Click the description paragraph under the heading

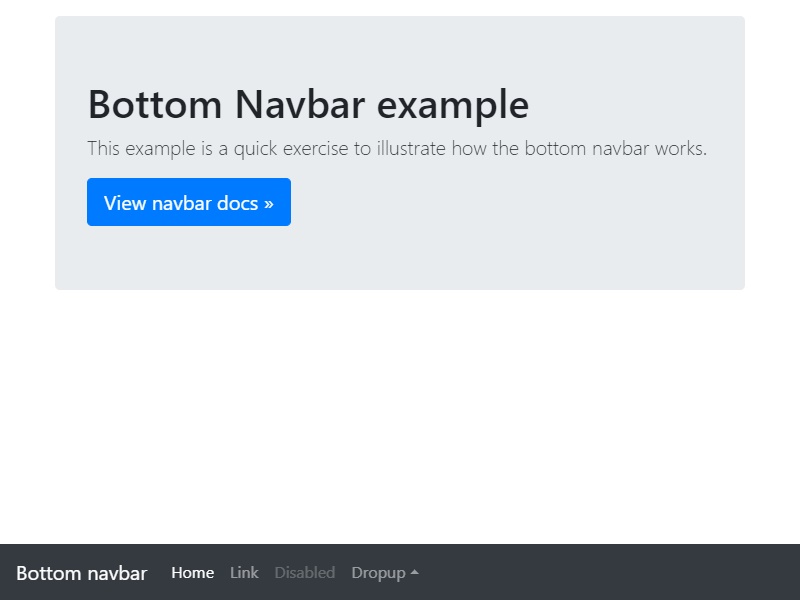click(397, 149)
